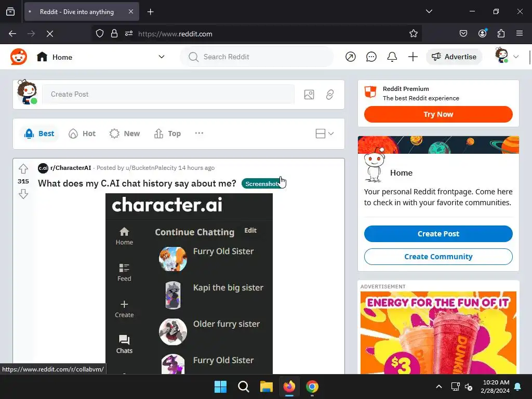
Task: Open the more sort options ellipsis
Action: click(x=199, y=133)
